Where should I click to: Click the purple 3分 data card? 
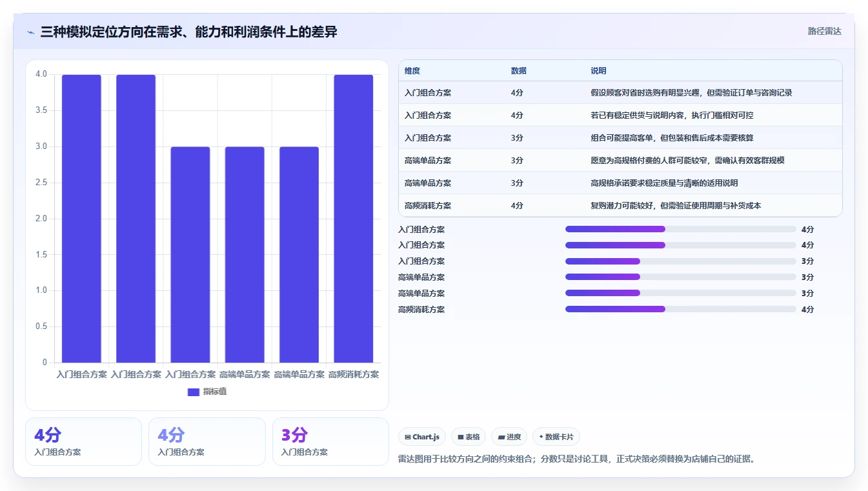pos(330,441)
